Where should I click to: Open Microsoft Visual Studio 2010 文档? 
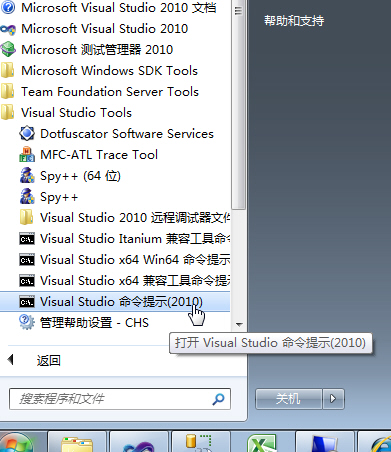[119, 8]
